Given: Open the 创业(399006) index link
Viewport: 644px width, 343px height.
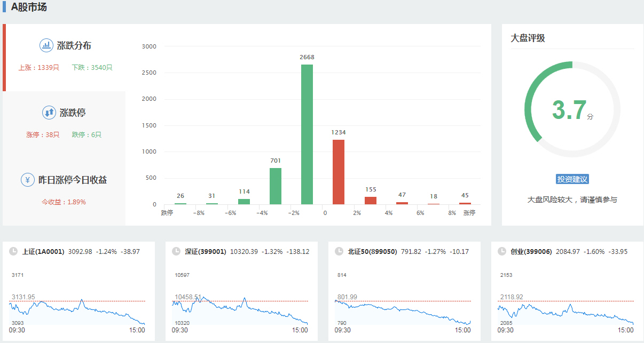Looking at the screenshot, I should (x=531, y=251).
